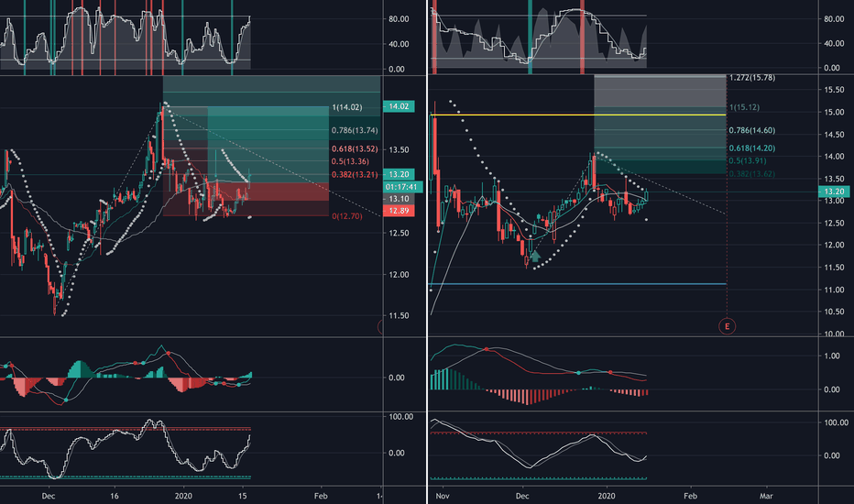The width and height of the screenshot is (854, 504).
Task: Select the 0.786(13.74) Fibonacci label
Action: pyautogui.click(x=355, y=130)
